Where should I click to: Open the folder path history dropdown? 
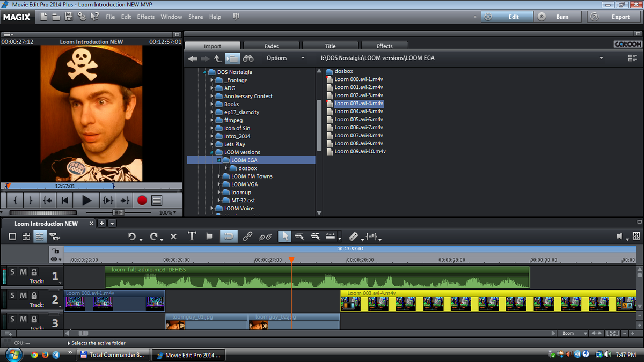(601, 58)
